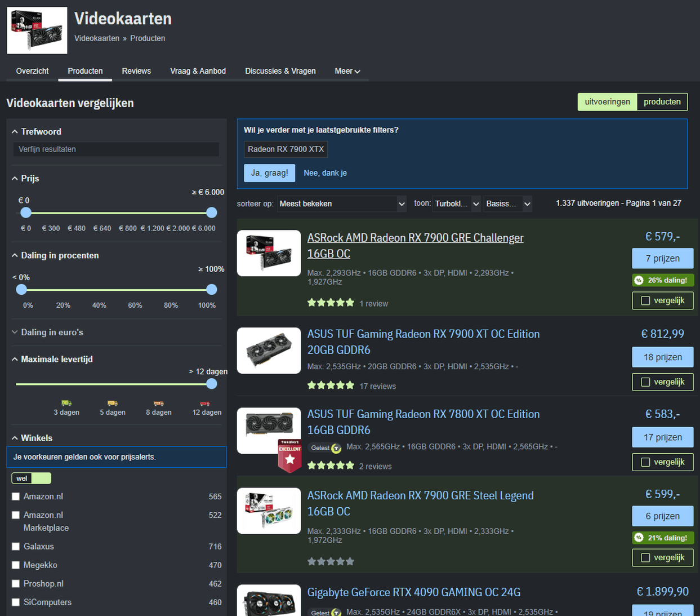Screen dimensions: 700x616
Task: Click the Videokaarten category header image
Action: pos(37,30)
